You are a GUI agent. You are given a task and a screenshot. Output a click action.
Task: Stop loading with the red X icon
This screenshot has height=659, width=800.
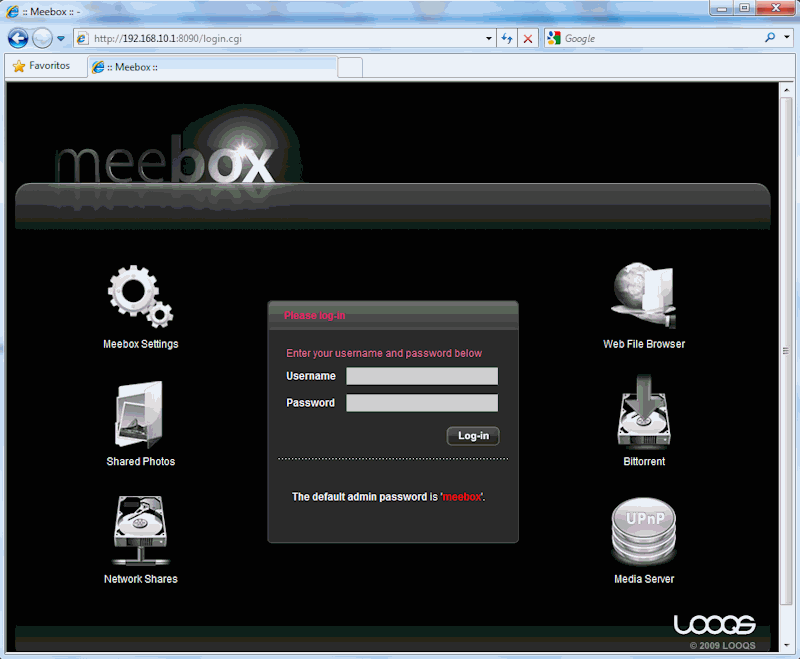pyautogui.click(x=528, y=38)
